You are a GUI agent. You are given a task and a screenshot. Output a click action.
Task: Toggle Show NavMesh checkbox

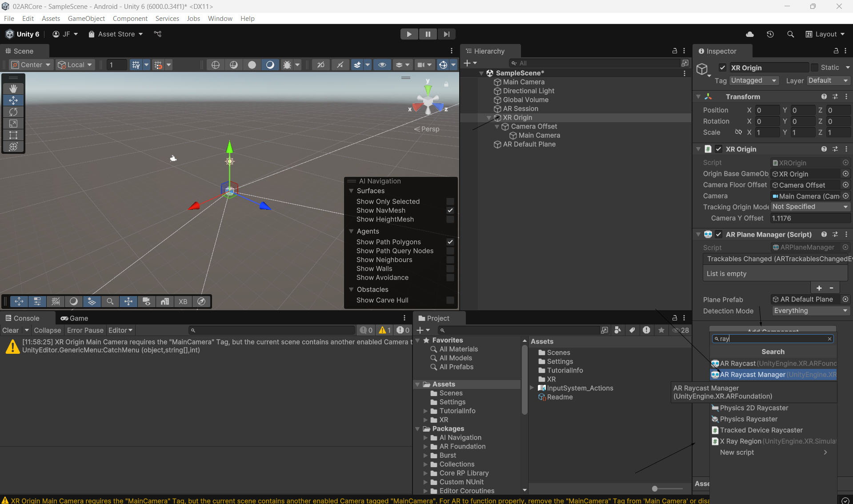450,210
